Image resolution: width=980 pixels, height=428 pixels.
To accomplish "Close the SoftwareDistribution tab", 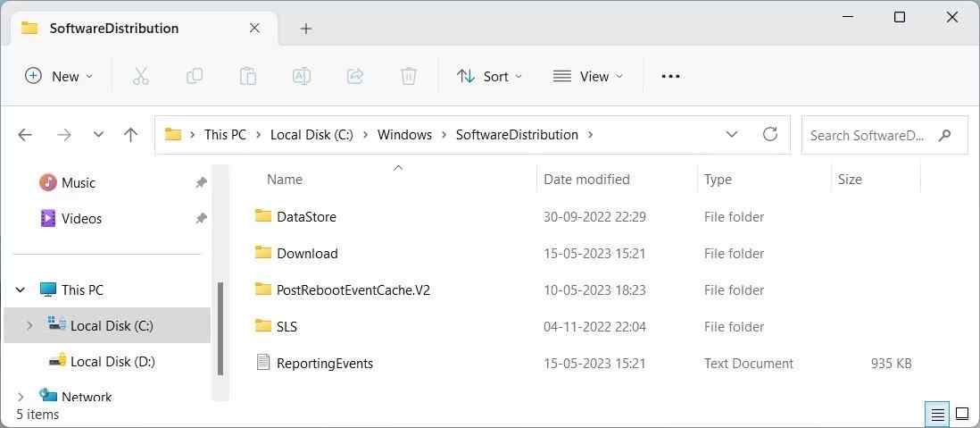I will click(x=254, y=29).
